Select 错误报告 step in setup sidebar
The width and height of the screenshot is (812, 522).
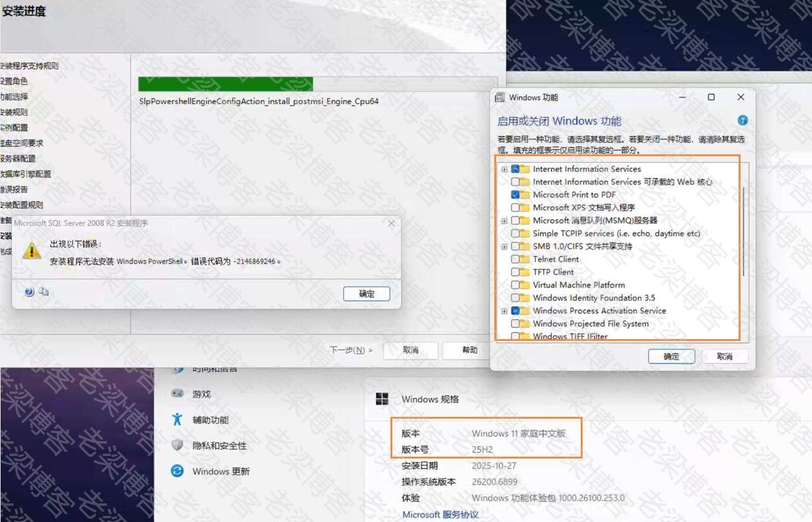tap(15, 189)
